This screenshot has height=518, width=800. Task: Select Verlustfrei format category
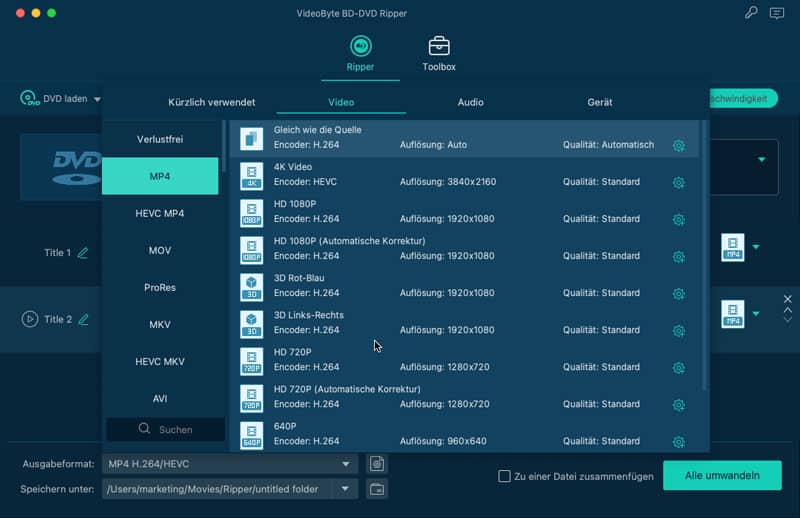(x=160, y=139)
